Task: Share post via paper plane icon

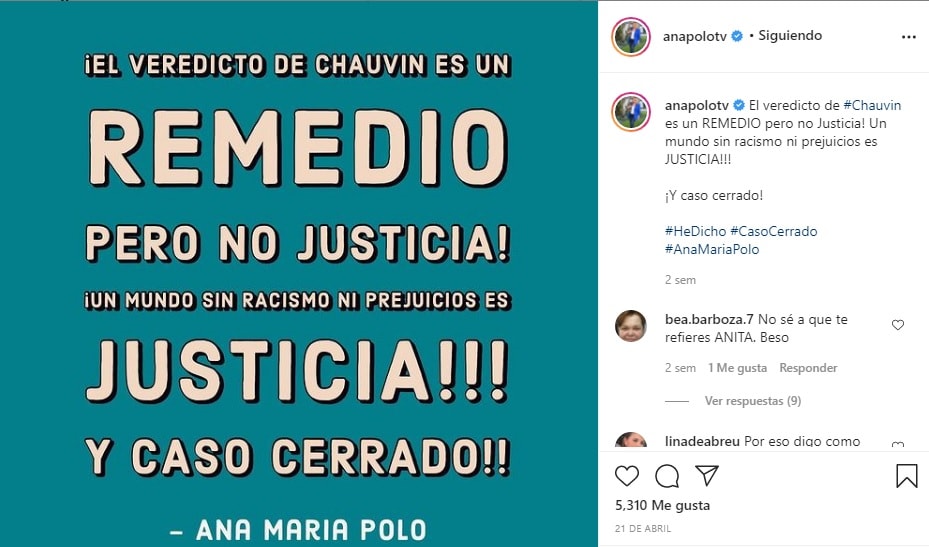Action: click(707, 475)
